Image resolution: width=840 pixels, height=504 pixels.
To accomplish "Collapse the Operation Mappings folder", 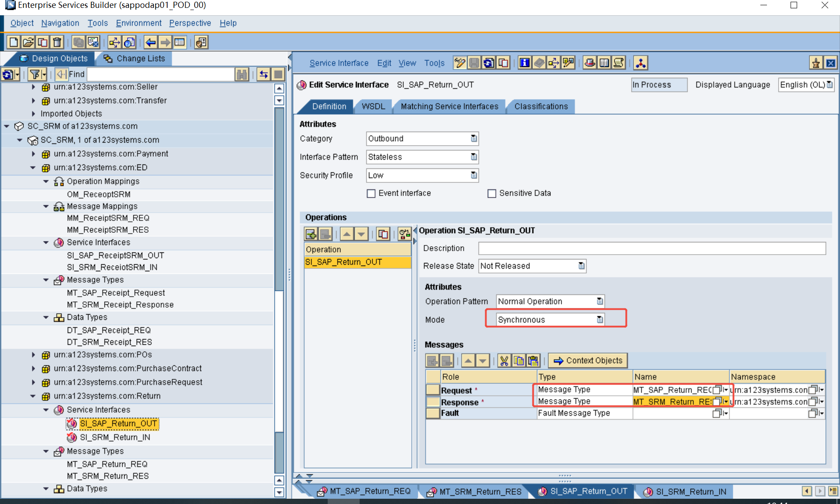I will [46, 181].
